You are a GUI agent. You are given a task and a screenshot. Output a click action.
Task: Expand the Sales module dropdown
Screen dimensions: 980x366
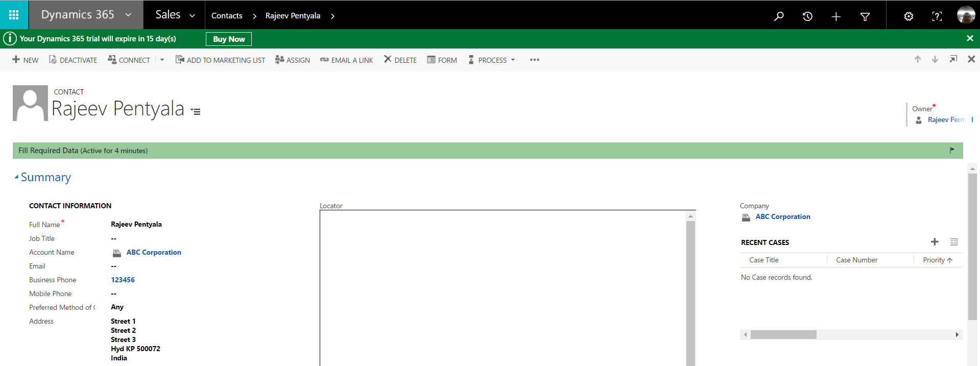(192, 16)
